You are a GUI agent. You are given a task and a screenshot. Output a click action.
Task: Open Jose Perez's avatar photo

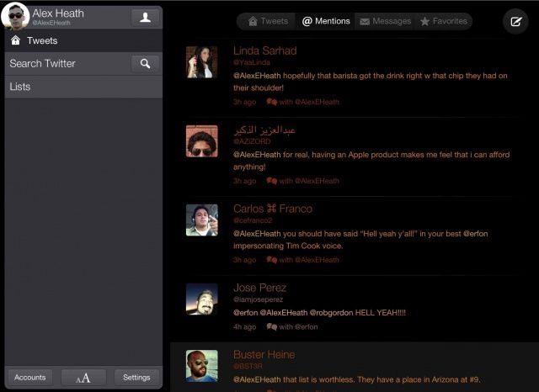[202, 299]
